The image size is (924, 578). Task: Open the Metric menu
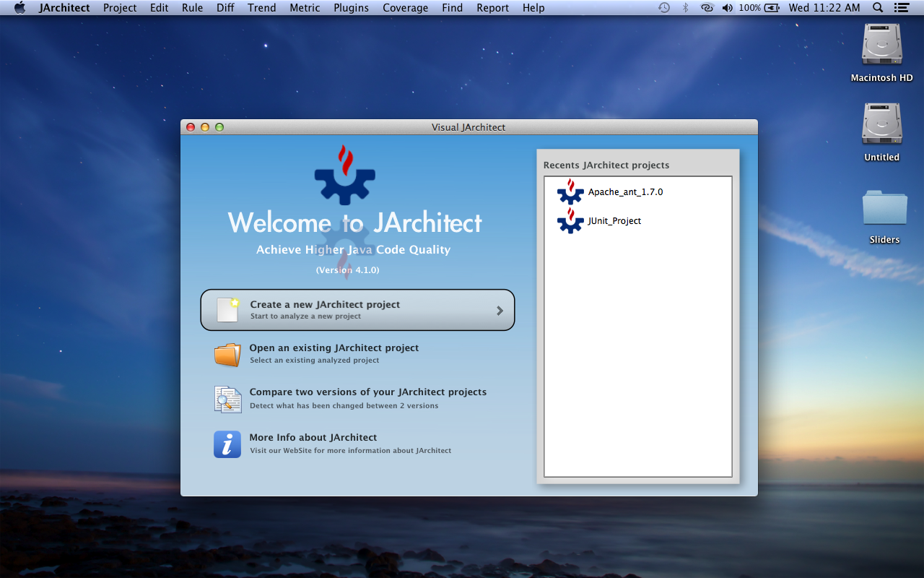coord(305,8)
